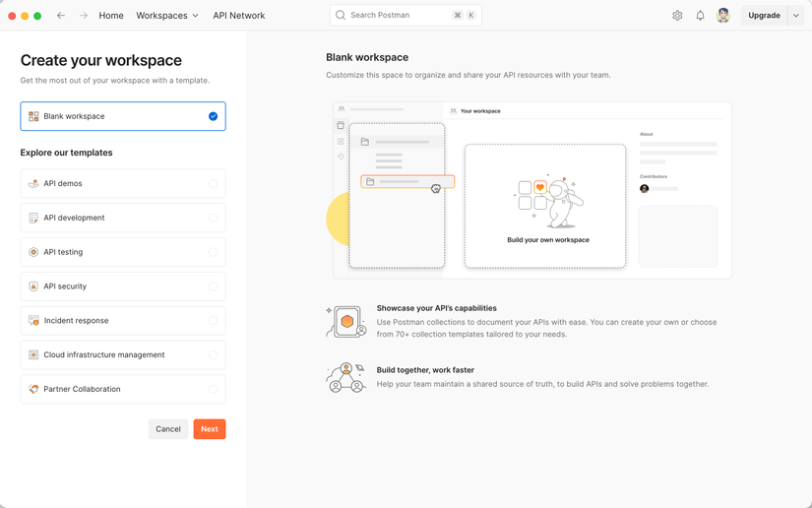Image resolution: width=812 pixels, height=508 pixels.
Task: Click the Upgrade button
Action: (764, 16)
